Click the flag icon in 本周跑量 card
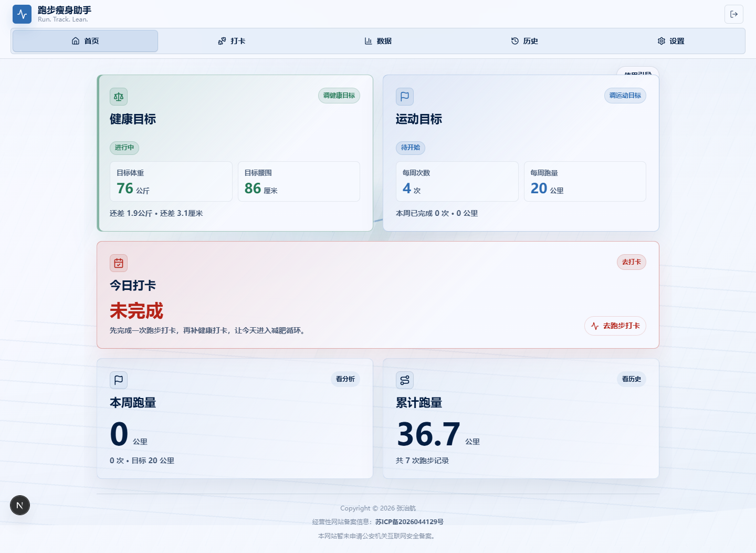Screen dimensions: 756x553 pyautogui.click(x=119, y=380)
